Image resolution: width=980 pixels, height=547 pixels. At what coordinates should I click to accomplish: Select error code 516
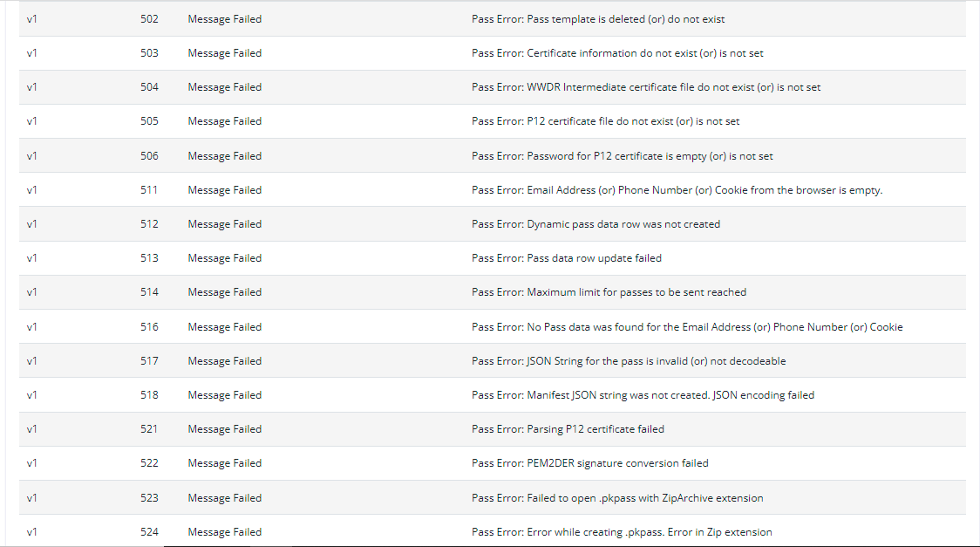149,327
